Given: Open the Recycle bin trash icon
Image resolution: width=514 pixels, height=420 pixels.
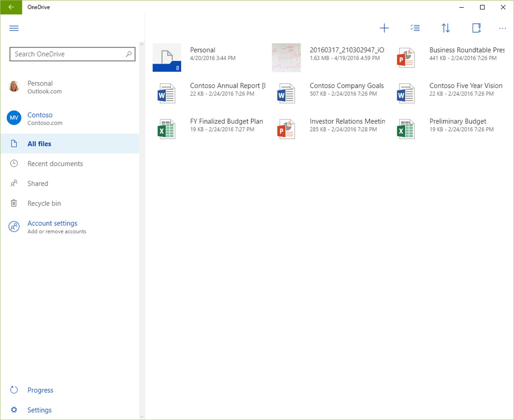Looking at the screenshot, I should point(14,203).
